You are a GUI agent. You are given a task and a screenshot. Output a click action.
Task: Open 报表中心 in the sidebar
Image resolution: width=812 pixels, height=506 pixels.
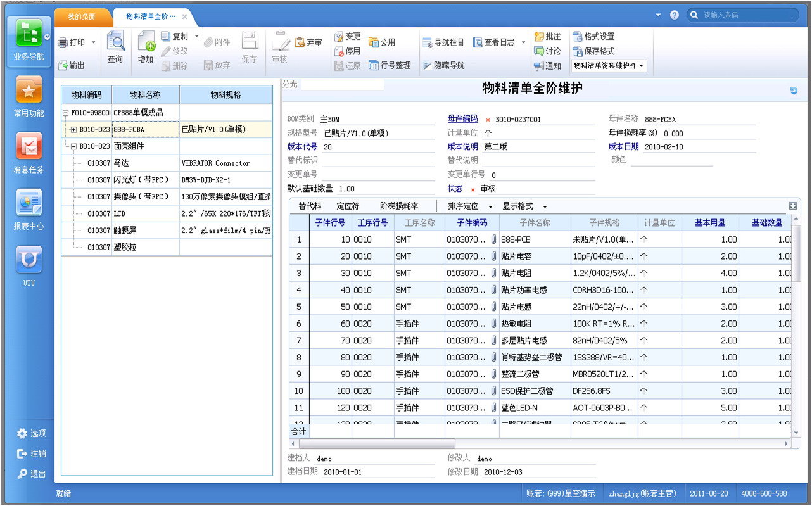point(29,203)
